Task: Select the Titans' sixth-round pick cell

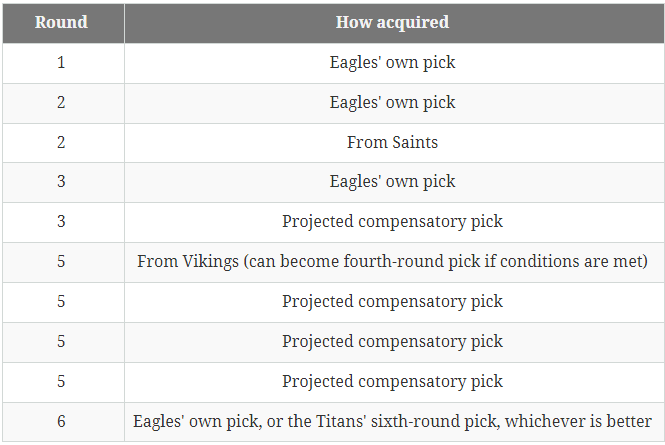Action: [392, 422]
